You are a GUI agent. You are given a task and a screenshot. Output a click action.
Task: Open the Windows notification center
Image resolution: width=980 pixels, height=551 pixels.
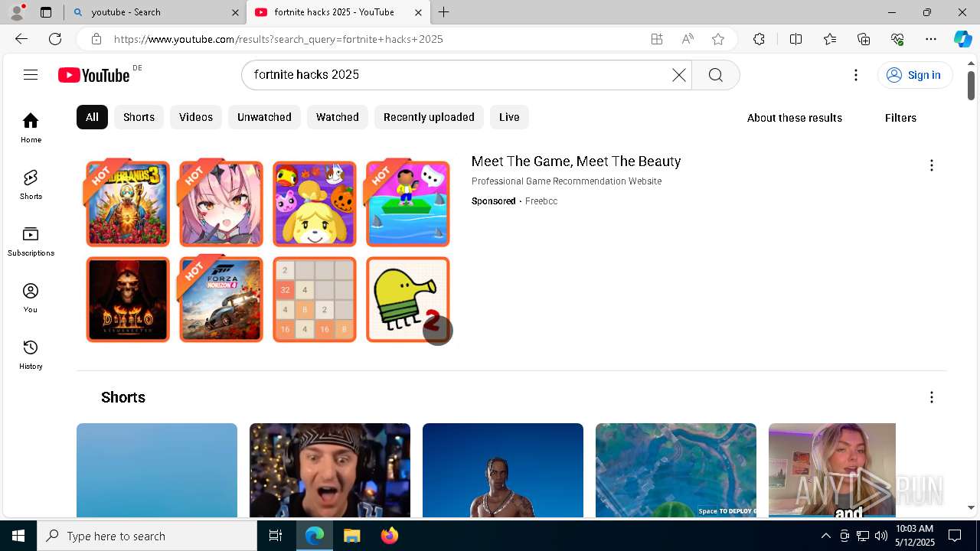click(x=955, y=536)
